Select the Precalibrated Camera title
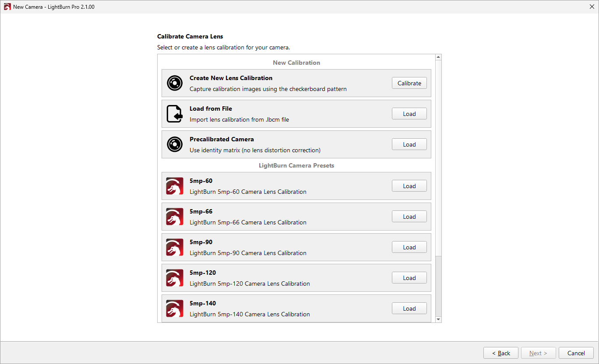The height and width of the screenshot is (364, 599). click(x=222, y=139)
